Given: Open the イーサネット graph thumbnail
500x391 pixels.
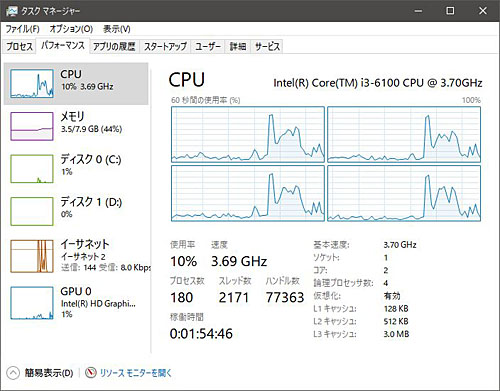Looking at the screenshot, I should coord(32,256).
